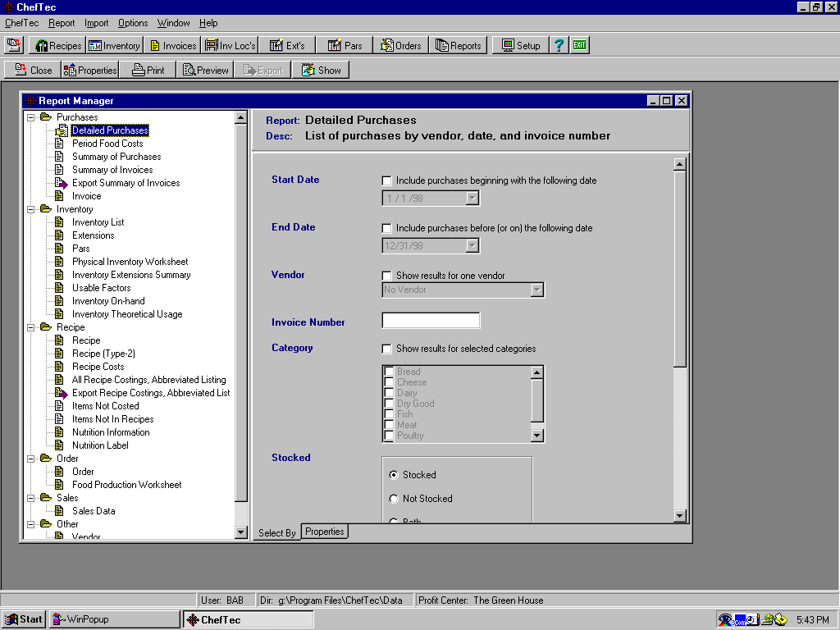The height and width of the screenshot is (630, 840).
Task: Click category list scroll down arrow
Action: tap(536, 436)
